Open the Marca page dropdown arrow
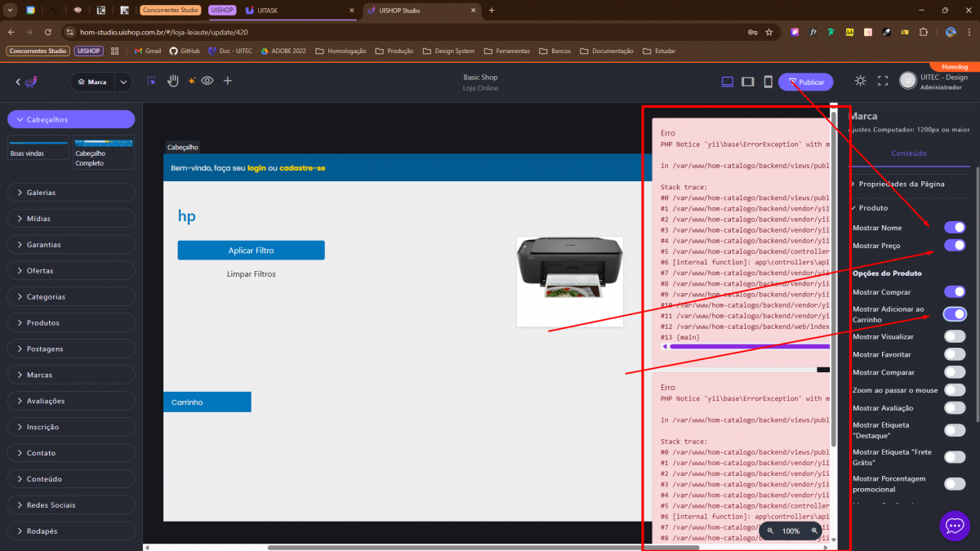The image size is (980, 551). pos(122,82)
